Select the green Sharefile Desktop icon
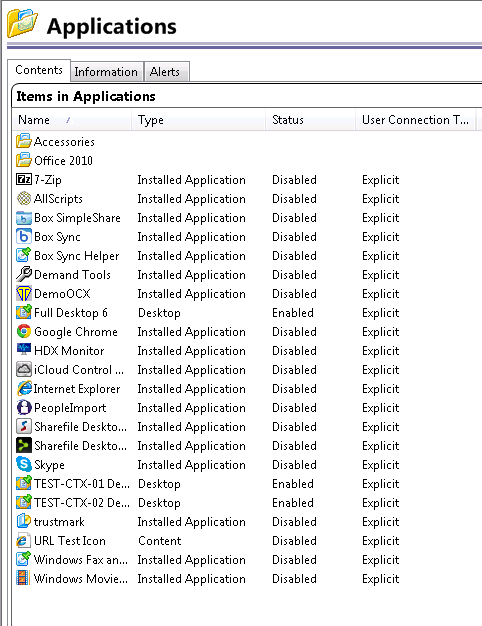The image size is (482, 626). coord(24,446)
